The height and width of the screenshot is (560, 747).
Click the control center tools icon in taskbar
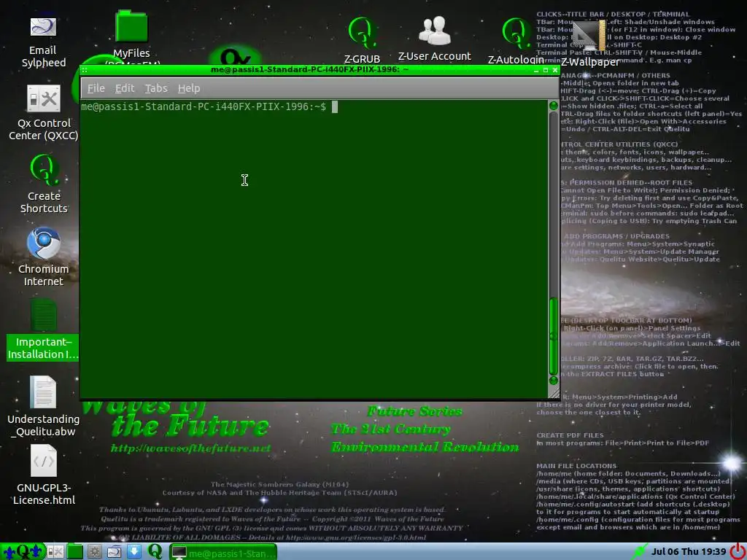tap(55, 552)
